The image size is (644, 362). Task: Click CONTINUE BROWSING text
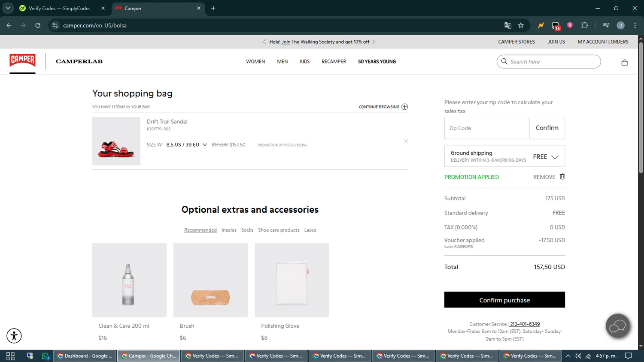click(x=379, y=107)
